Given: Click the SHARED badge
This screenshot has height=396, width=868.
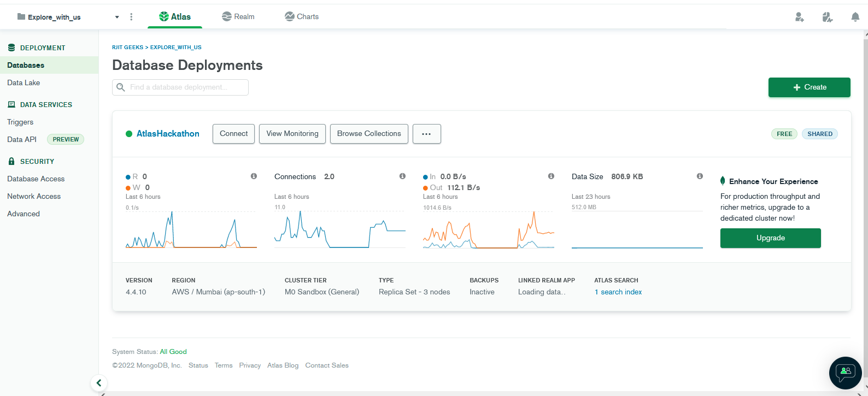Looking at the screenshot, I should click(820, 134).
